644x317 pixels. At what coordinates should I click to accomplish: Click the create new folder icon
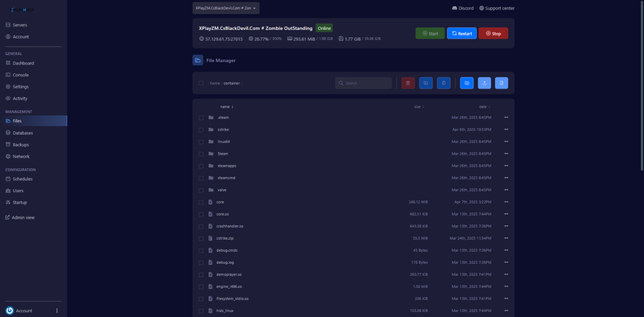467,83
